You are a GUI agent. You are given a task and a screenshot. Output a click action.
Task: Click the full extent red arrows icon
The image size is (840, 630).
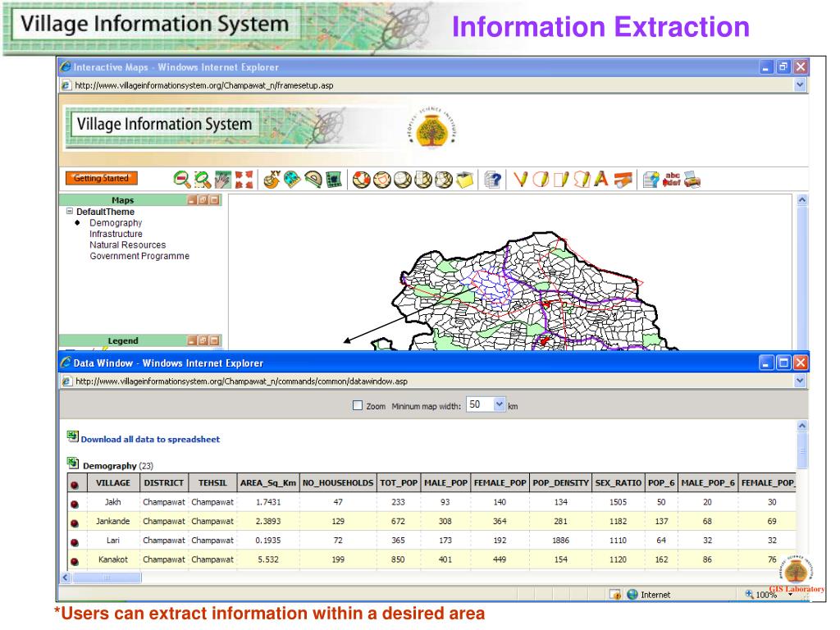(244, 180)
